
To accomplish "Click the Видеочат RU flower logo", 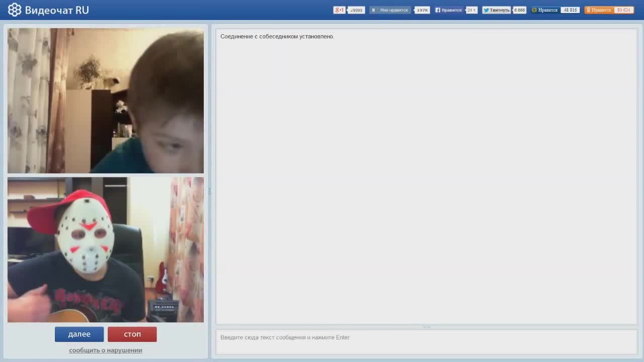I will pyautogui.click(x=15, y=10).
